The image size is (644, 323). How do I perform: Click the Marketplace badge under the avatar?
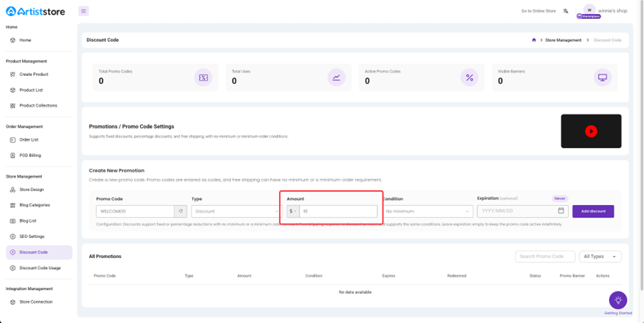[589, 17]
